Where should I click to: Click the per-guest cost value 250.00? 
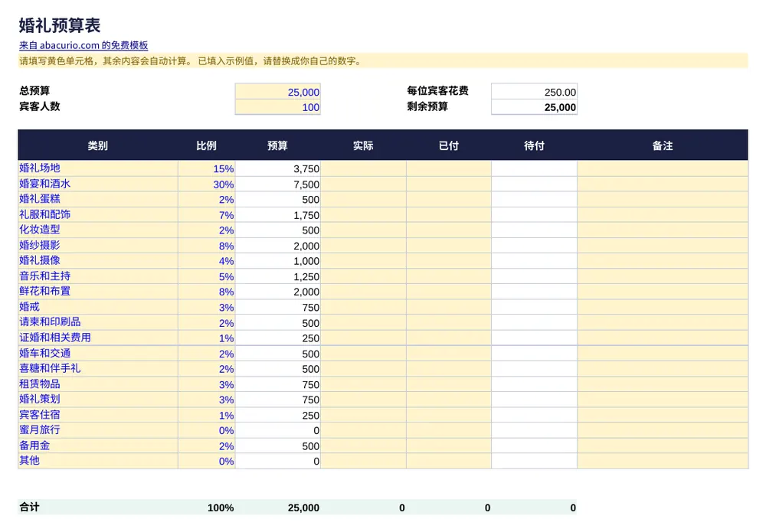[534, 92]
